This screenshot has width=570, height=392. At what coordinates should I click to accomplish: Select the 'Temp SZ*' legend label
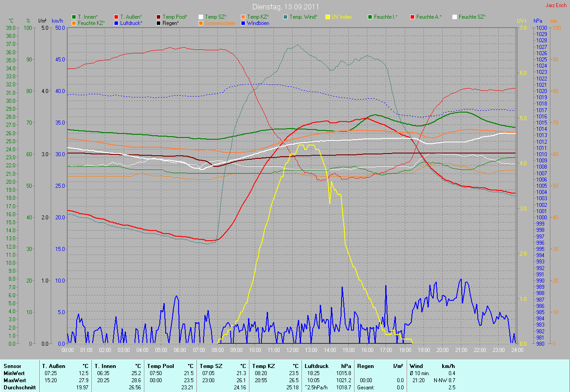(216, 17)
